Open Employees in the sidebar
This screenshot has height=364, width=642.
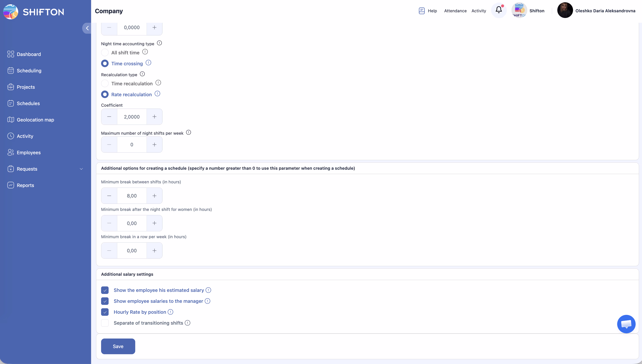28,152
